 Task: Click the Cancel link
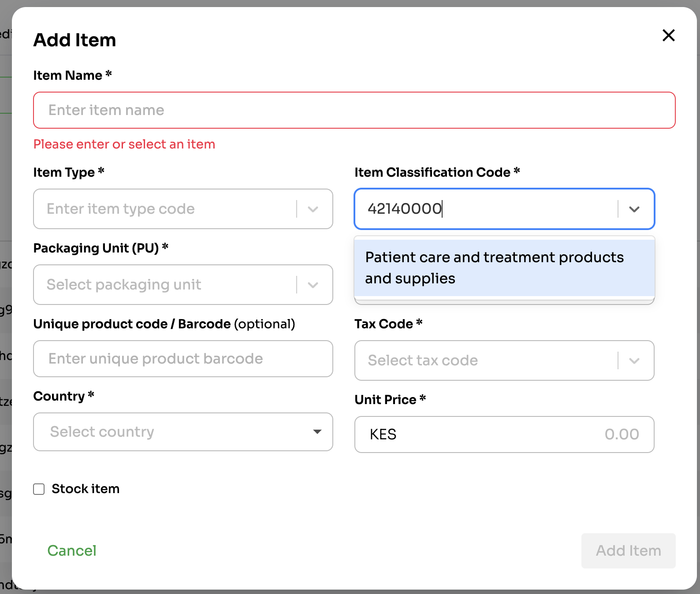tap(72, 550)
